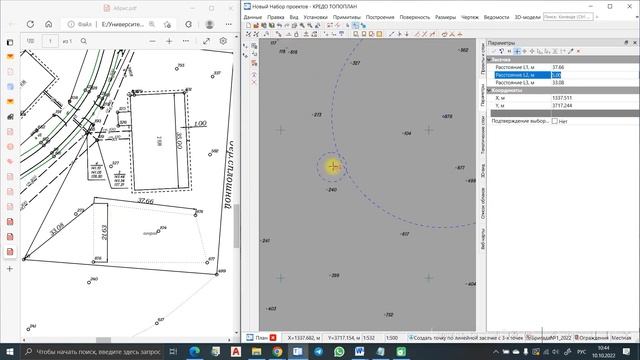Screen dimensions: 640x360
Task: Open the Размеры menu
Action: click(x=445, y=17)
